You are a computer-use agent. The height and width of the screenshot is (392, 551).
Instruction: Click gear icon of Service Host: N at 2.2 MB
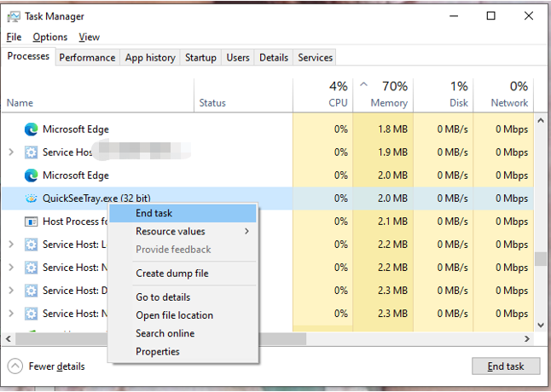point(31,268)
